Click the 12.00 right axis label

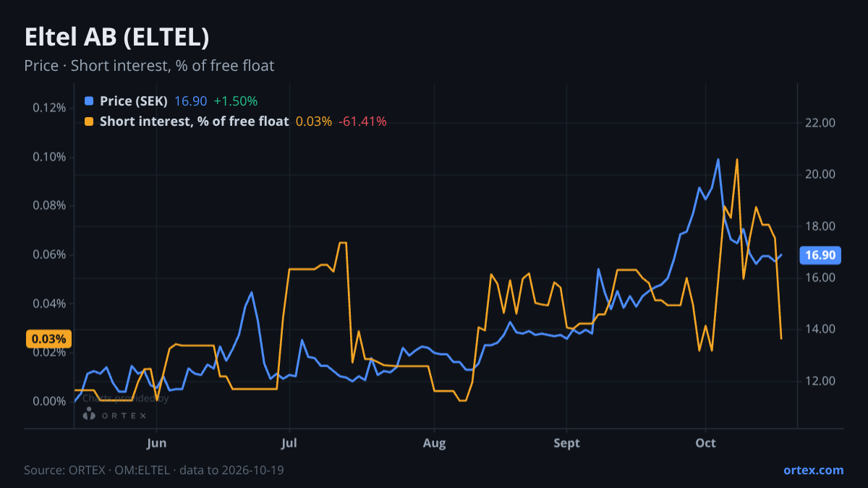[820, 381]
